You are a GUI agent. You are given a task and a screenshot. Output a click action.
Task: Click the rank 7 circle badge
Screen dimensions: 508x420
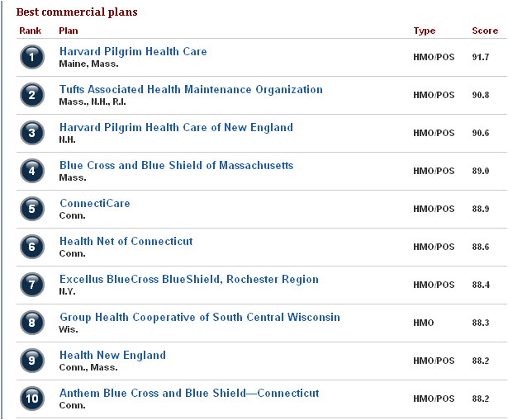[x=32, y=285]
